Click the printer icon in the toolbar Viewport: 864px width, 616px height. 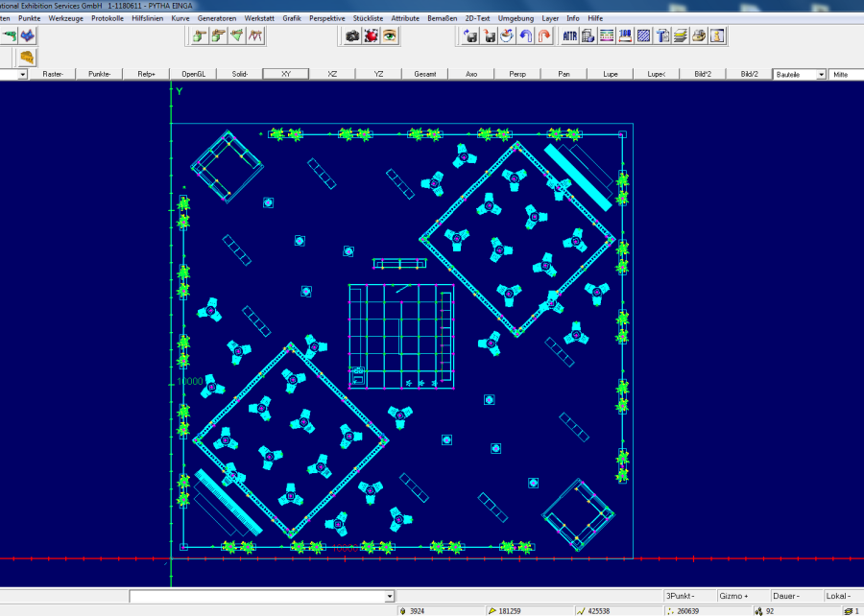[x=698, y=36]
